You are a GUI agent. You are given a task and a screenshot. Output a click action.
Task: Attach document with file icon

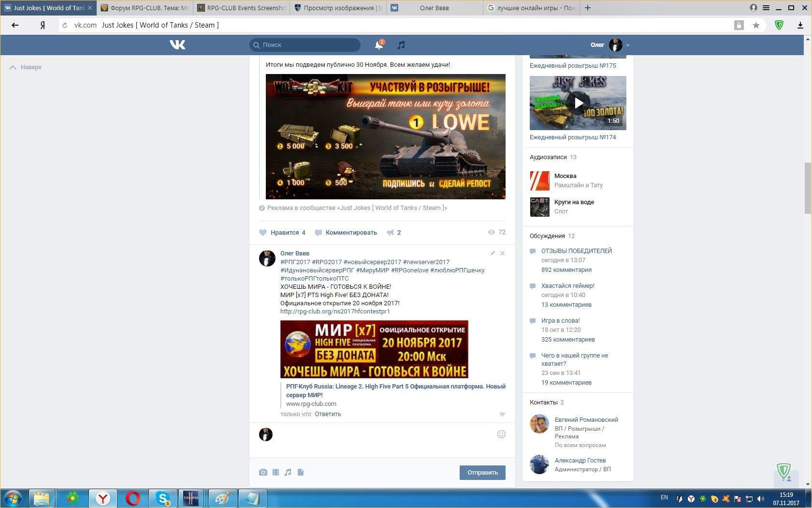(x=301, y=472)
